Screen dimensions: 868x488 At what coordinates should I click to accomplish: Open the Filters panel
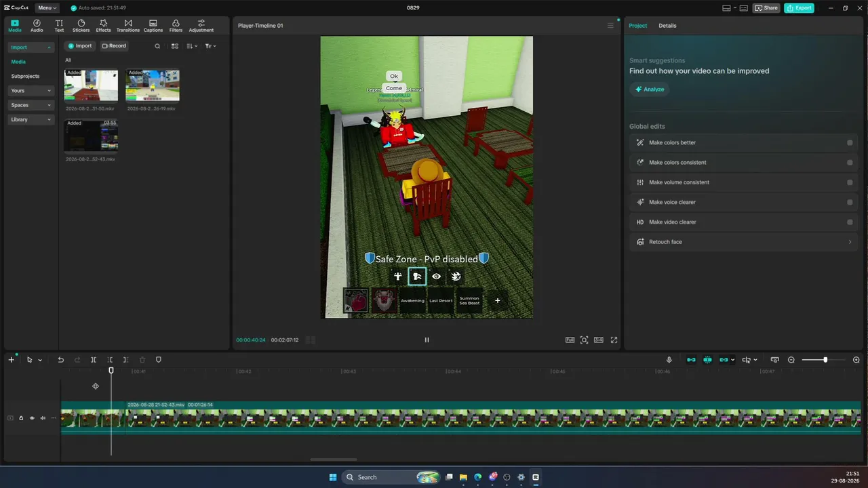tap(176, 26)
